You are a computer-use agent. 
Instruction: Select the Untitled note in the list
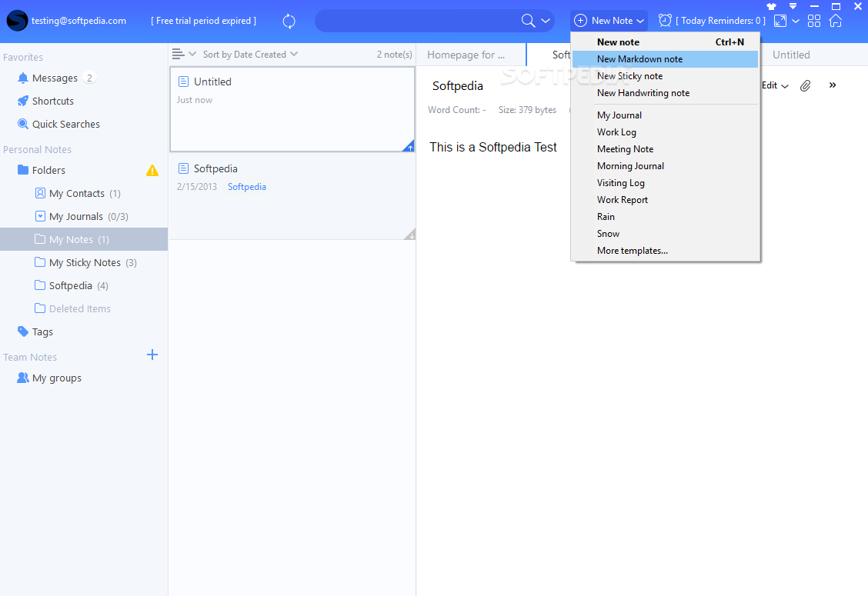point(292,109)
